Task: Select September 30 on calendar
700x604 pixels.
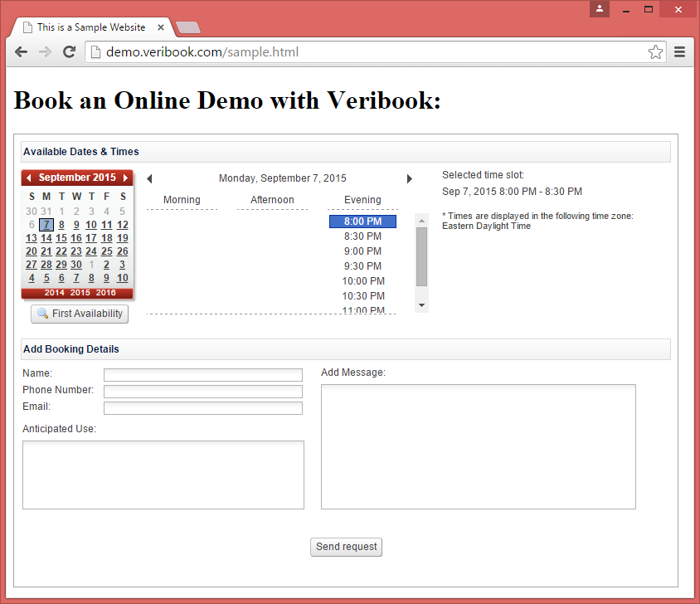Action: 76,265
